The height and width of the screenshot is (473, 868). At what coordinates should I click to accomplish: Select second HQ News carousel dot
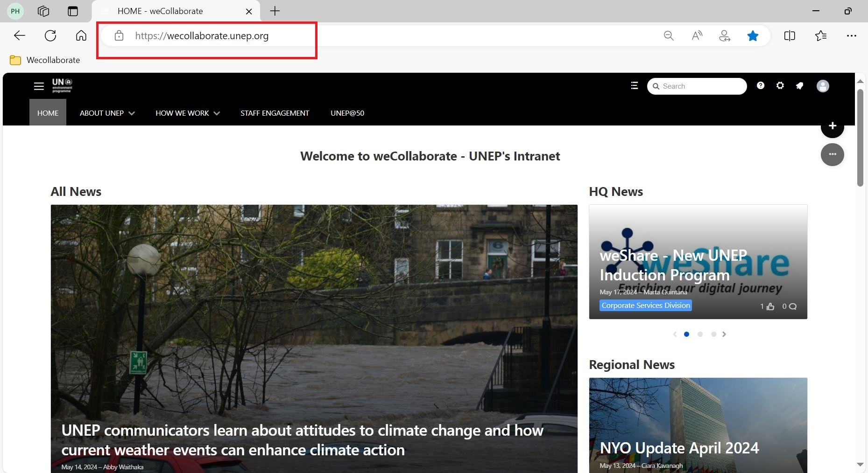click(x=700, y=334)
